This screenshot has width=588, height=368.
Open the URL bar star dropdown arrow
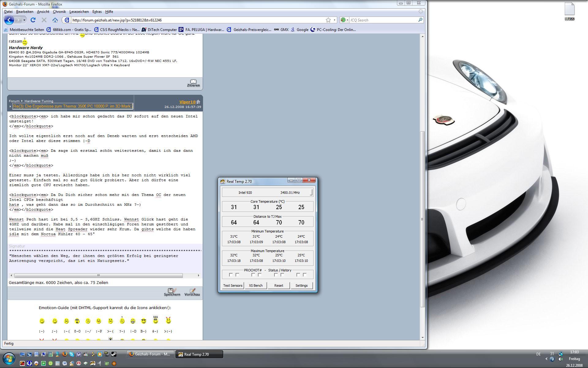coord(334,20)
